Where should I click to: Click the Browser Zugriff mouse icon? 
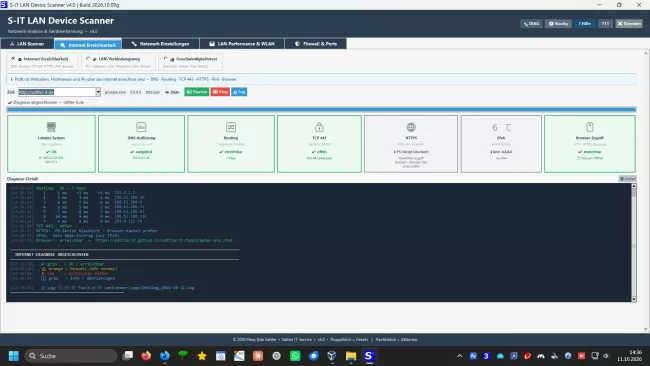(590, 127)
